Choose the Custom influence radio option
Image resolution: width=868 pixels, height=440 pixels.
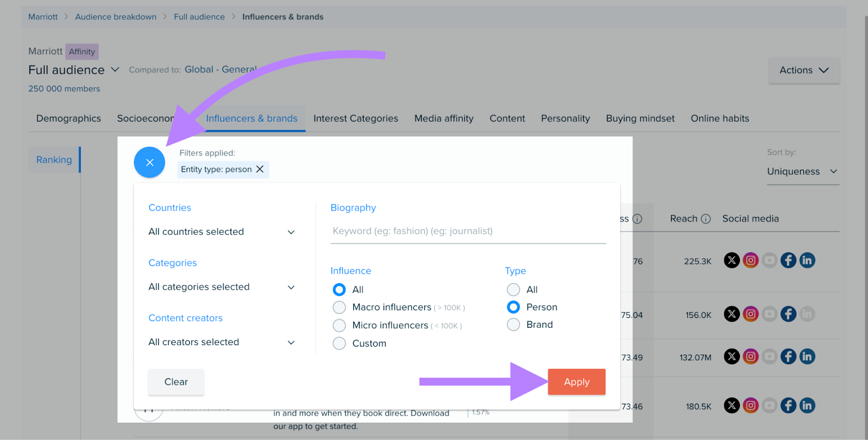point(339,343)
